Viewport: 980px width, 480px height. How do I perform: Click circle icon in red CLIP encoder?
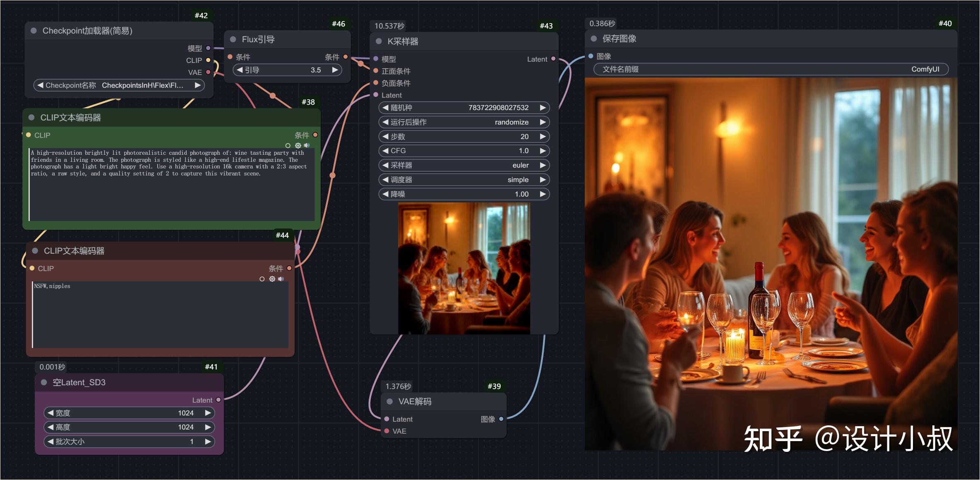[262, 279]
